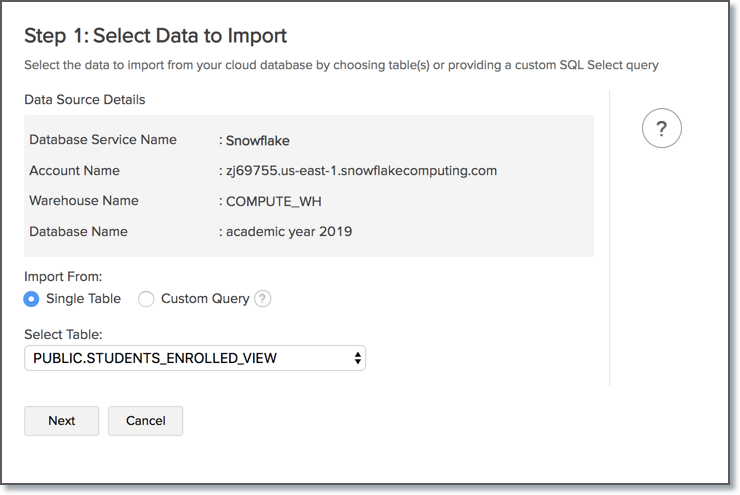Open the large help question mark icon

pos(661,129)
